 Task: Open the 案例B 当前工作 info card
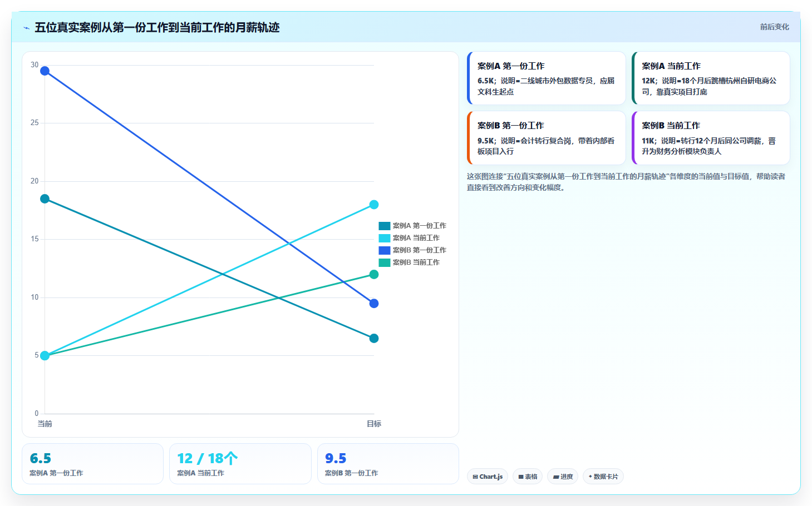711,138
